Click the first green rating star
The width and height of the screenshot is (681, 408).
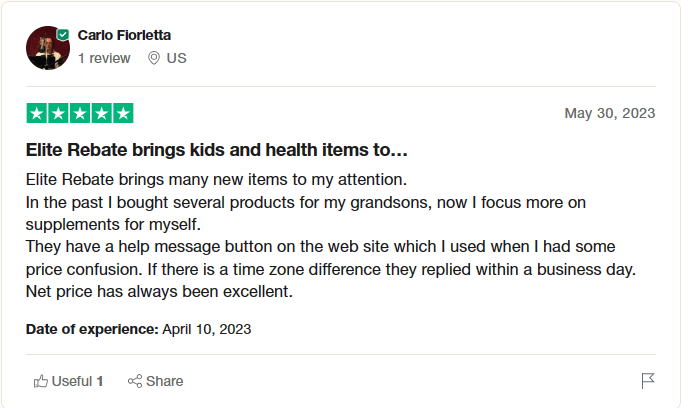tap(37, 113)
